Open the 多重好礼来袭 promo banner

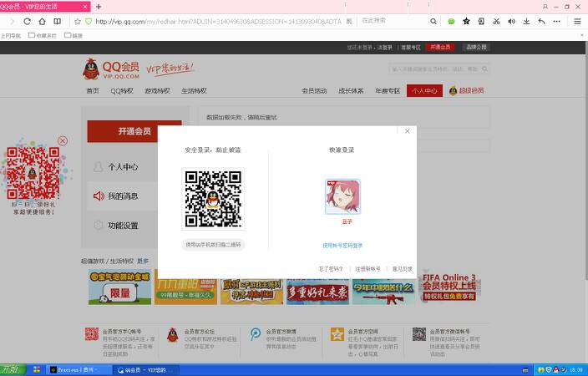pos(317,292)
